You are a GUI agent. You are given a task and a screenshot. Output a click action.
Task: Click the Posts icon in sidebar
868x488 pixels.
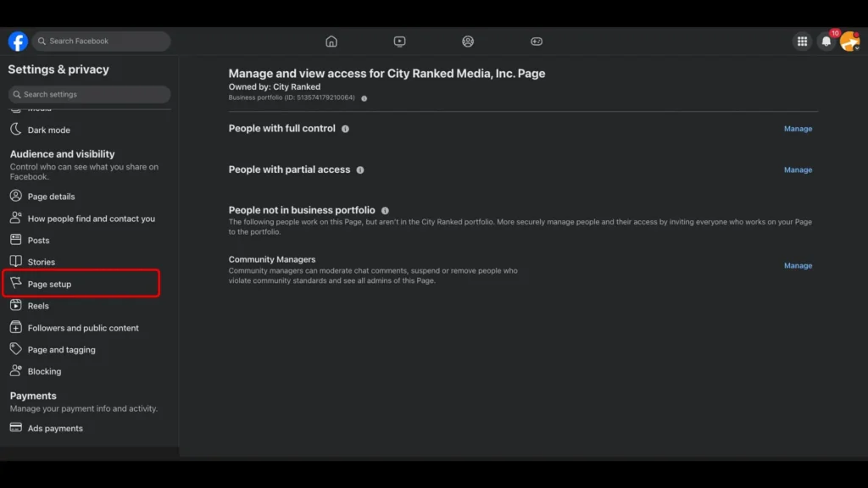(x=15, y=240)
